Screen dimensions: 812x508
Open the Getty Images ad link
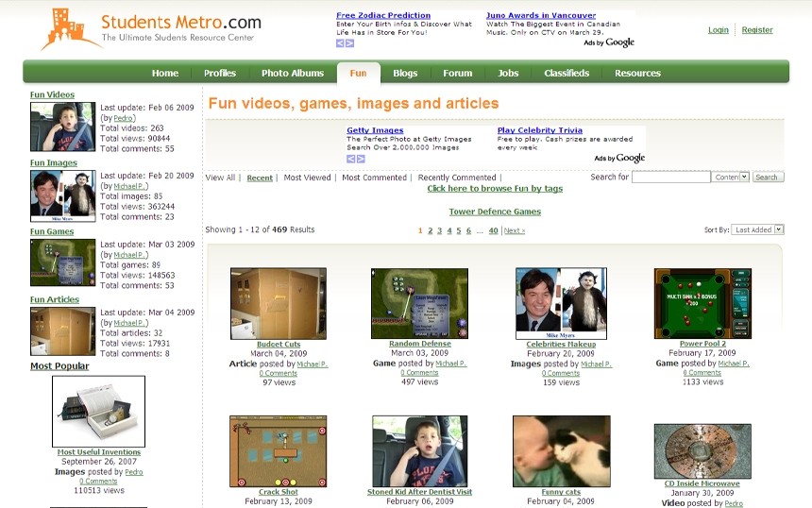tap(375, 130)
